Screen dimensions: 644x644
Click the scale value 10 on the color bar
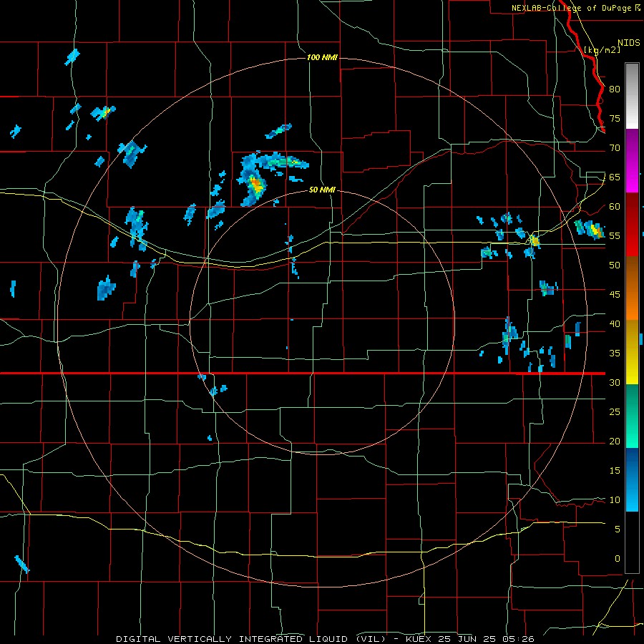(615, 500)
